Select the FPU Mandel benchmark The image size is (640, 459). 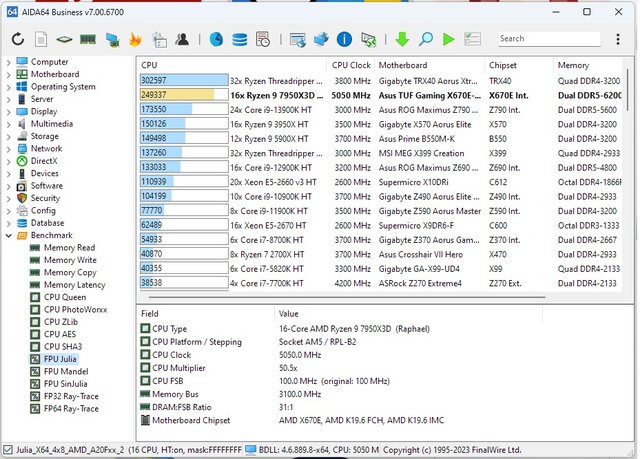tap(68, 372)
